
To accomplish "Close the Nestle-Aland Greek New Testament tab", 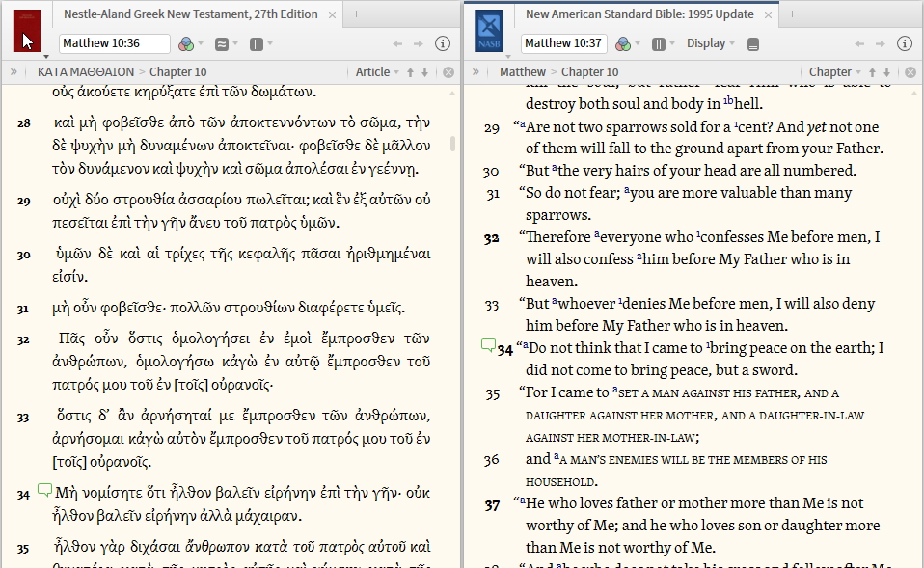I will tap(333, 14).
